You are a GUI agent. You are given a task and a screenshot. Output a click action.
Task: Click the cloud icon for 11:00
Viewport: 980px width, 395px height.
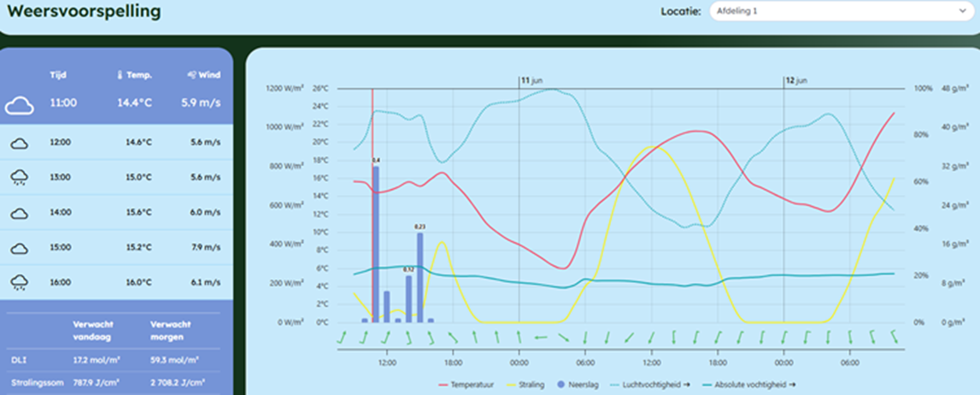point(19,106)
